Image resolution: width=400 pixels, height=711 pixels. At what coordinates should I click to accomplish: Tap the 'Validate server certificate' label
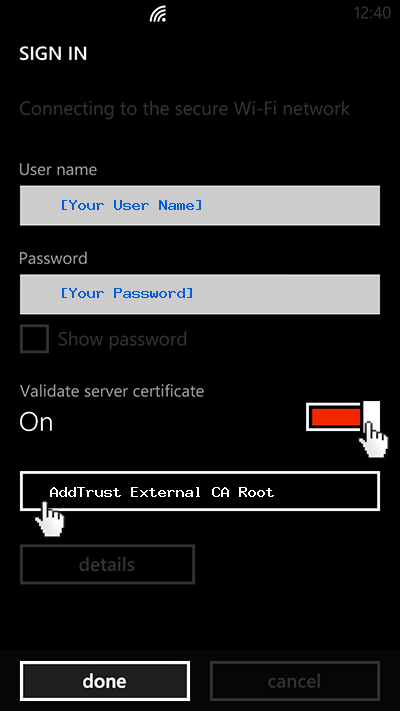coord(112,391)
